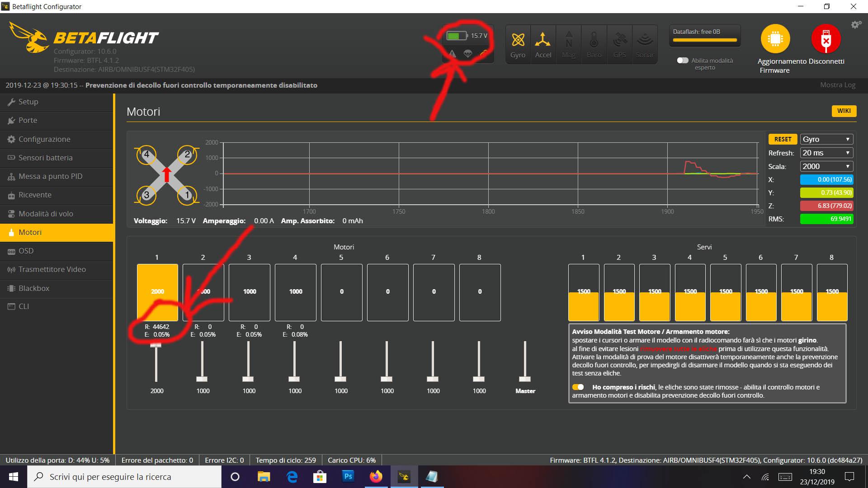Change the Refresh rate from 20 ms
The width and height of the screenshot is (868, 488).
pyautogui.click(x=826, y=153)
